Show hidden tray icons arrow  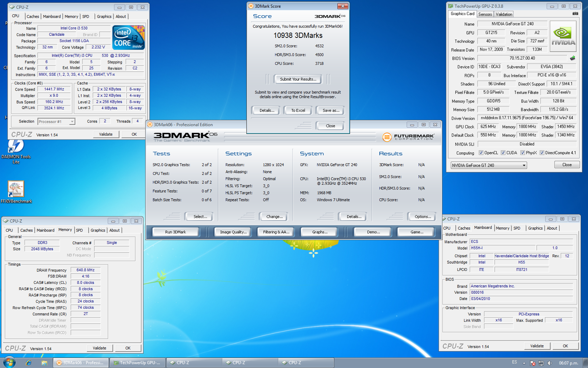point(524,363)
